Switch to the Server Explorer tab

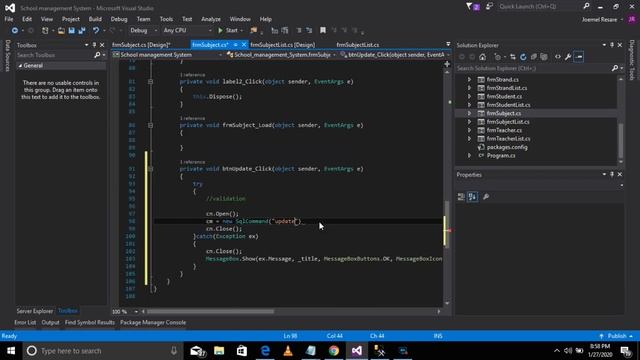[35, 311]
